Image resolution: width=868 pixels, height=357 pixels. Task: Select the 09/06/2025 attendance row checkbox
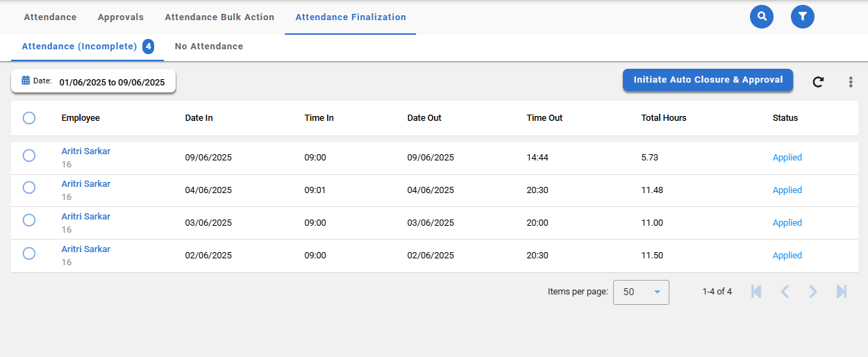(x=29, y=156)
